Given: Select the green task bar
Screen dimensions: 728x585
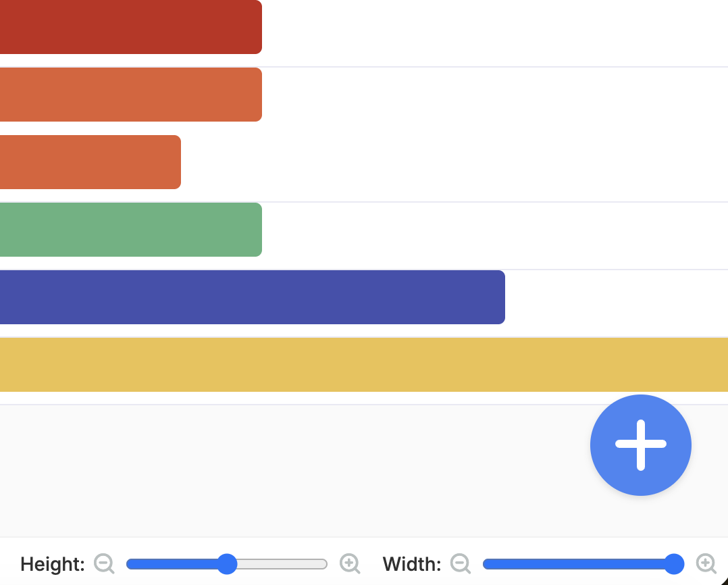Looking at the screenshot, I should (131, 230).
